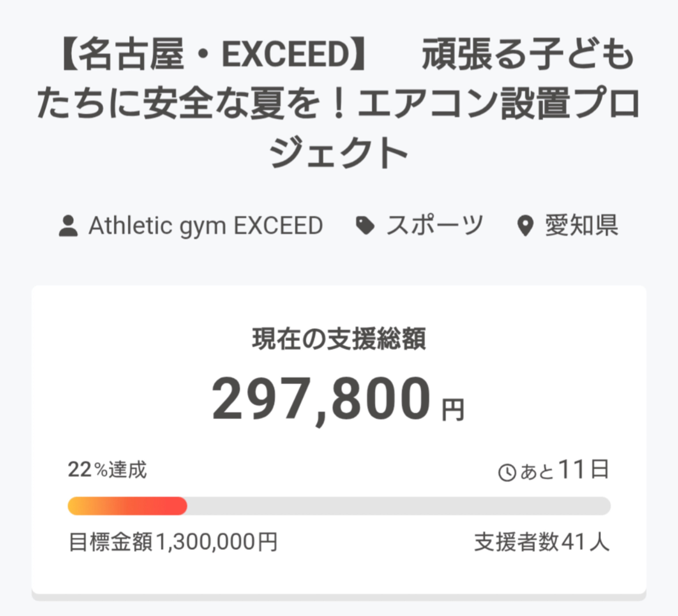678x616 pixels.
Task: Click the 22%達成 achievement label
Action: [107, 469]
